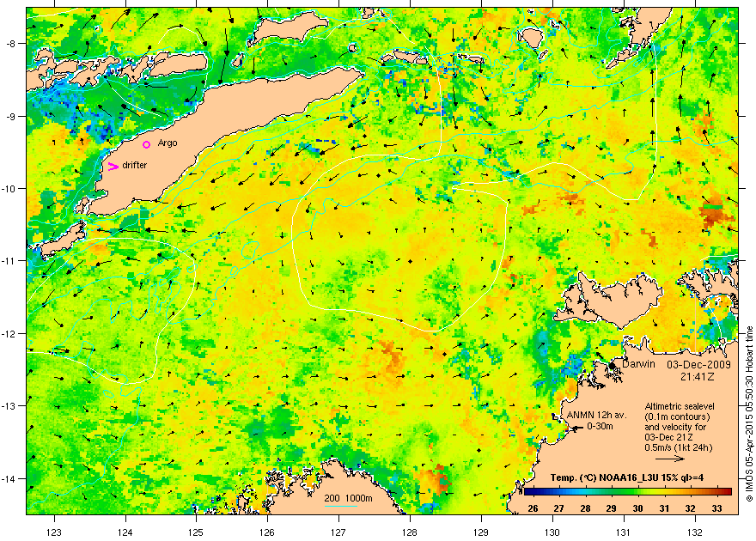
Task: Click the longitude axis label '132'
Action: tap(695, 532)
